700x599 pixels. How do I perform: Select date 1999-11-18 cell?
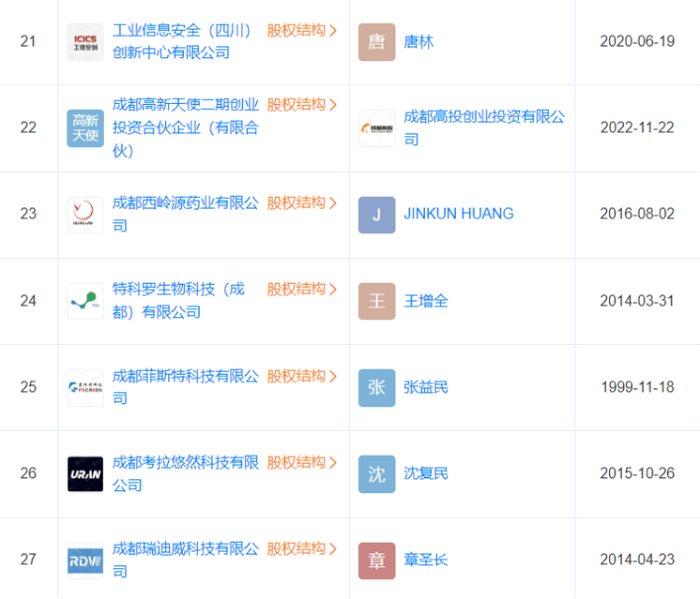tap(637, 387)
